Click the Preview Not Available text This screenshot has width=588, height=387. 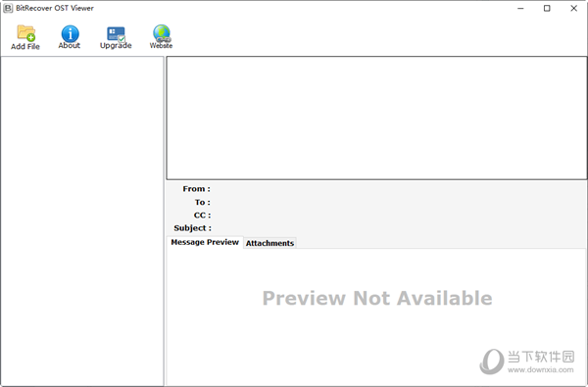tap(377, 299)
